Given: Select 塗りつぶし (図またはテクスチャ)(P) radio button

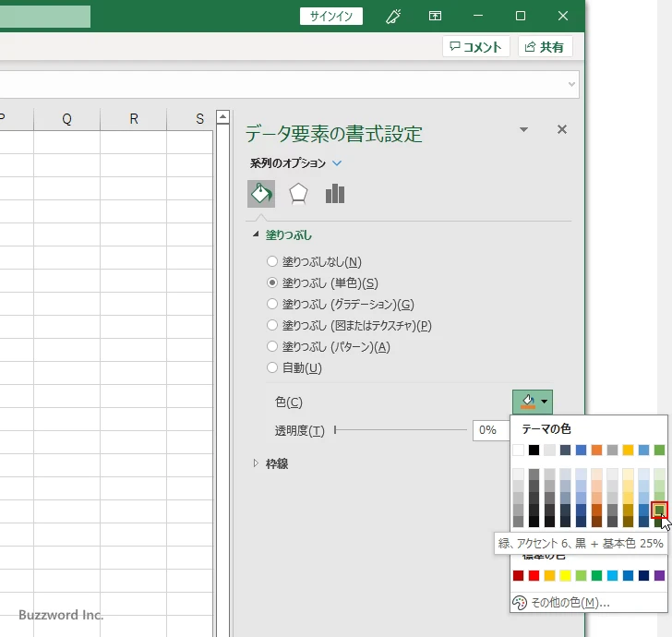Looking at the screenshot, I should click(272, 325).
